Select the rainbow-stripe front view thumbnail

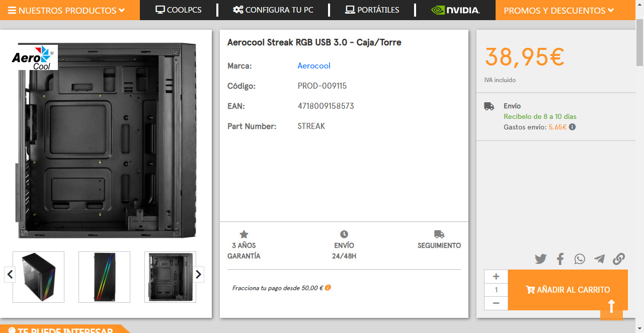coord(104,277)
